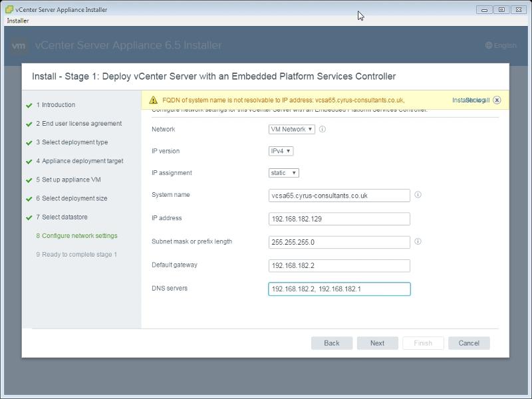Image resolution: width=532 pixels, height=399 pixels.
Task: Go to step 3 Select deployment type
Action: click(72, 142)
